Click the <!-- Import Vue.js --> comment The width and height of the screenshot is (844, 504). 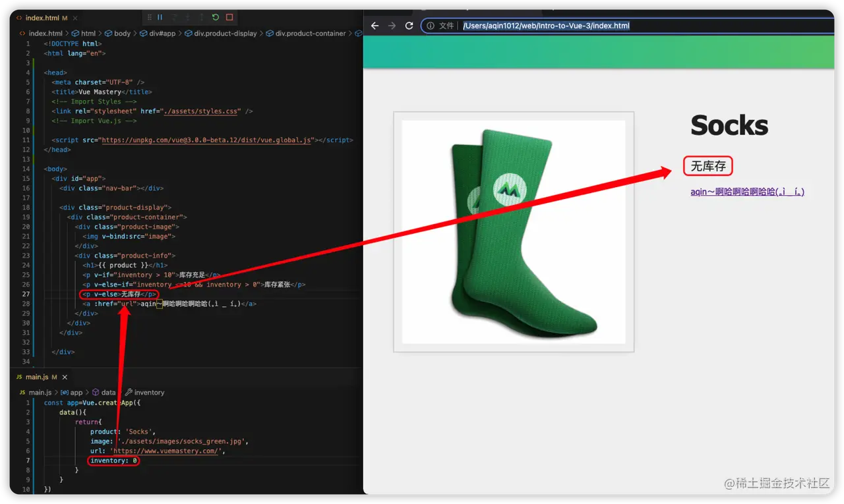click(94, 121)
